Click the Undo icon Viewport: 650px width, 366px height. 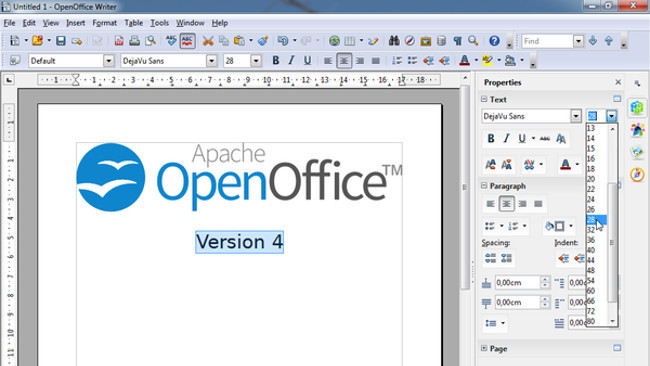pos(283,41)
